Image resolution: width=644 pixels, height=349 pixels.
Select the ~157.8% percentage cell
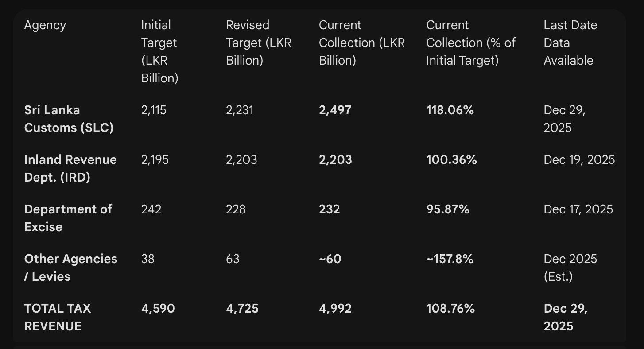tap(450, 259)
